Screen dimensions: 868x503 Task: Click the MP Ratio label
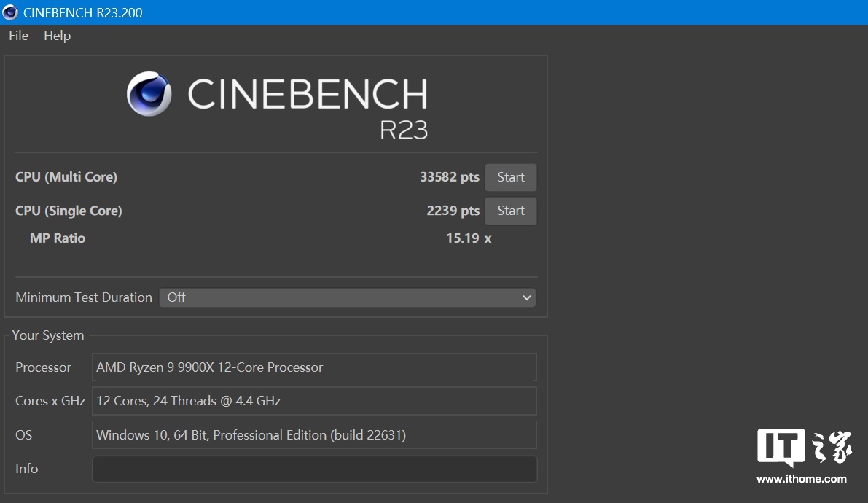(58, 238)
